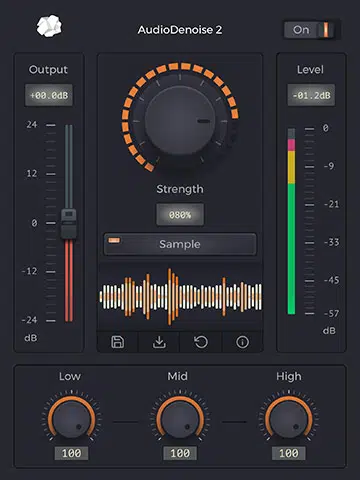The width and height of the screenshot is (360, 480).
Task: Click the audio waveform display
Action: tap(180, 297)
